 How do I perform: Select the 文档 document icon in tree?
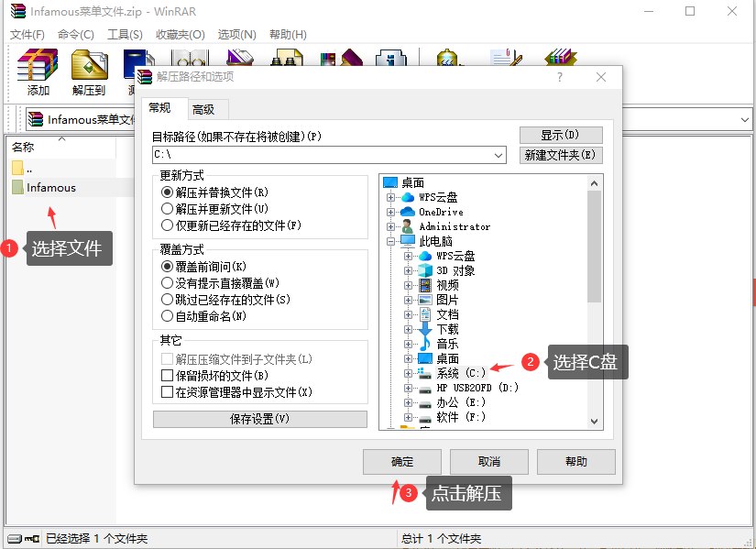pyautogui.click(x=425, y=314)
